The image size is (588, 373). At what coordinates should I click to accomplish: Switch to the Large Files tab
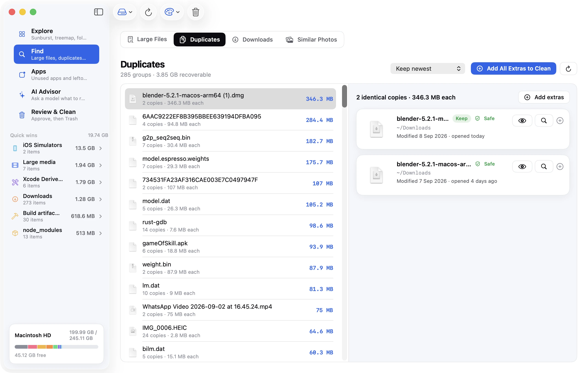pyautogui.click(x=147, y=39)
